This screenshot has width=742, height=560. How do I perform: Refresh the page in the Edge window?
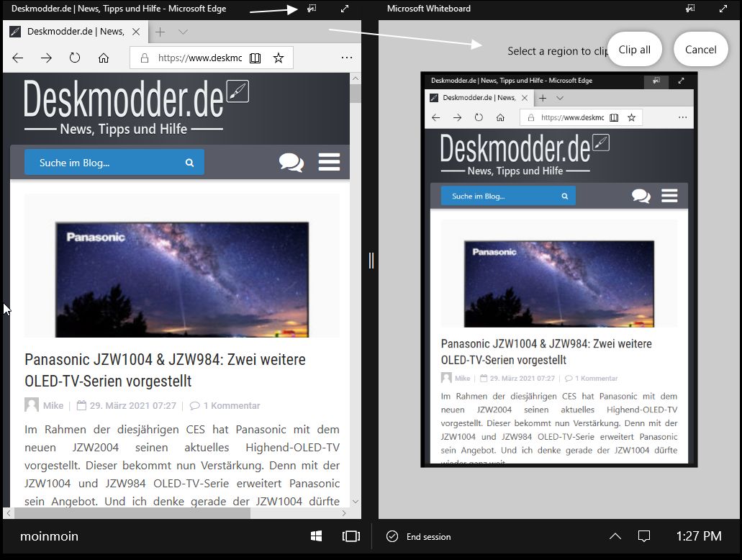point(75,58)
